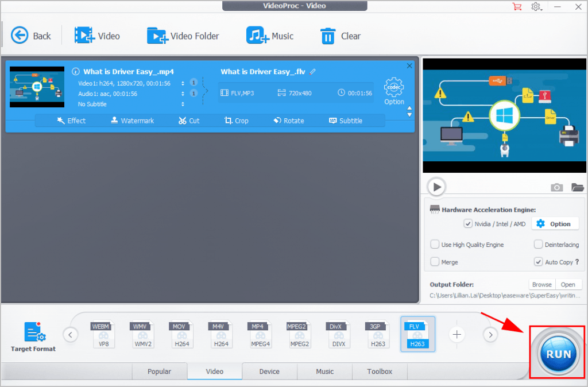
Task: Click the video preview pane
Action: pyautogui.click(x=504, y=115)
